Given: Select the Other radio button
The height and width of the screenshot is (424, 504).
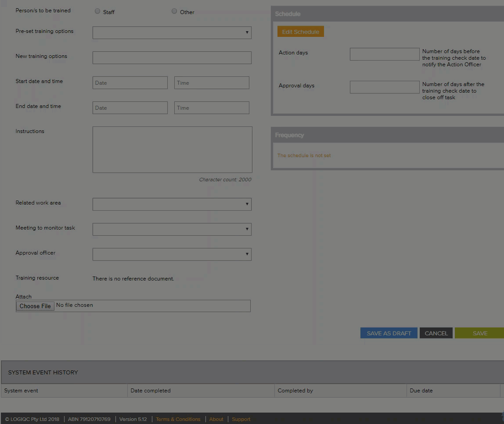Looking at the screenshot, I should [174, 11].
